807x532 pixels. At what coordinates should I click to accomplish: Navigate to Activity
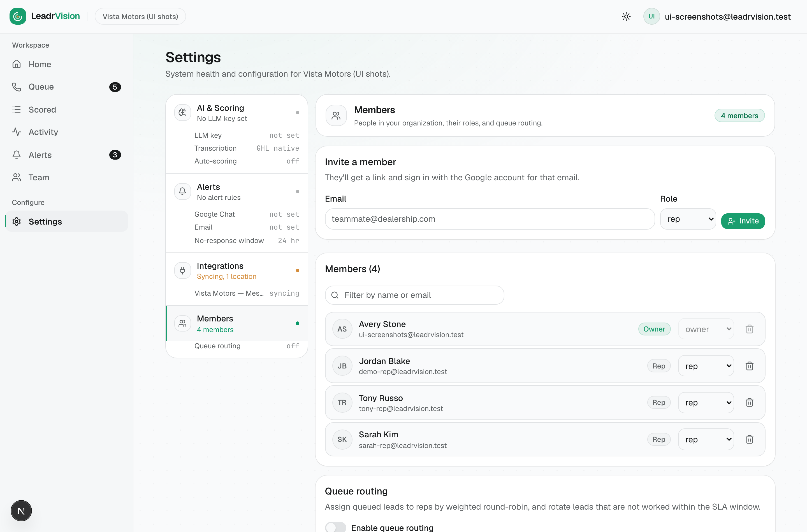click(x=66, y=132)
